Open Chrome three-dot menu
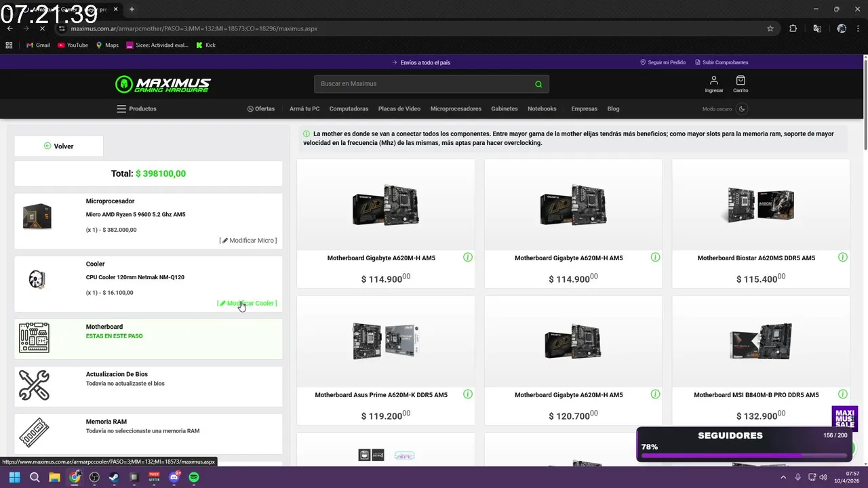868x488 pixels. (859, 28)
